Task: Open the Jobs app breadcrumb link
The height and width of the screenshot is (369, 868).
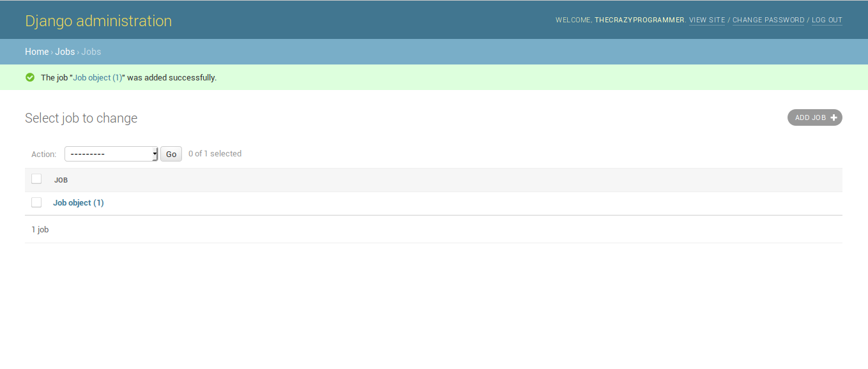Action: (65, 52)
